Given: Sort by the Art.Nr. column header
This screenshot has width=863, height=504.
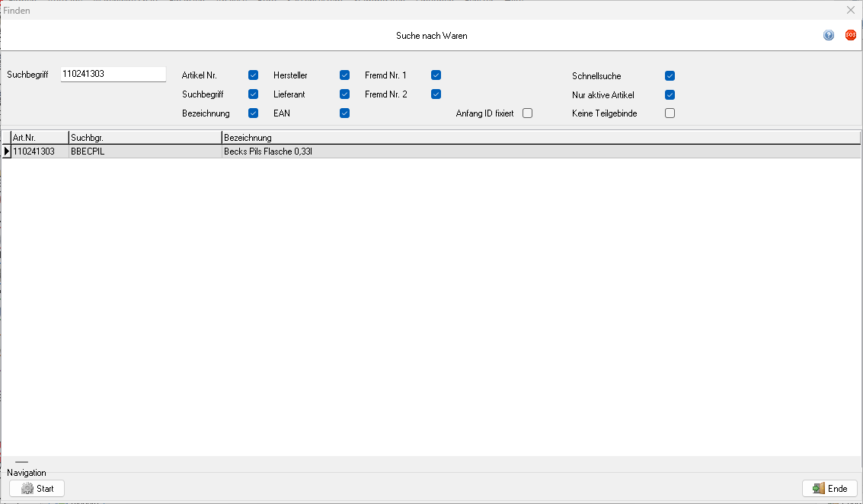Looking at the screenshot, I should (x=39, y=138).
